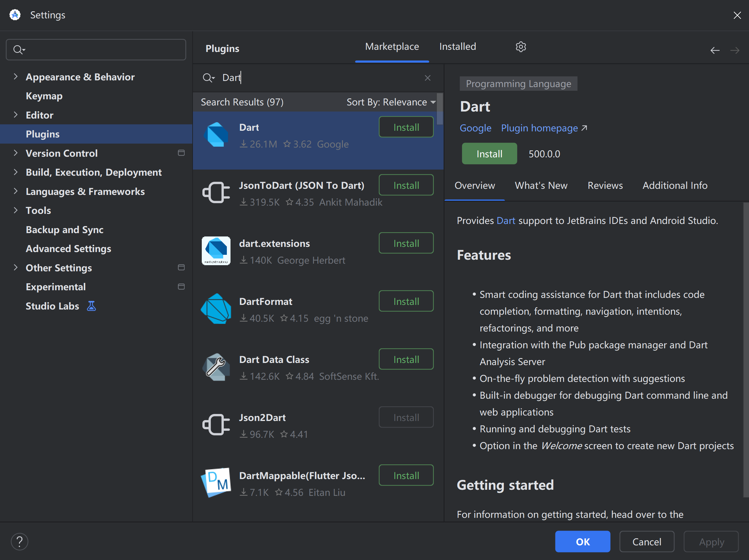Viewport: 749px width, 560px height.
Task: Clear the Dart plugin search text
Action: (427, 78)
